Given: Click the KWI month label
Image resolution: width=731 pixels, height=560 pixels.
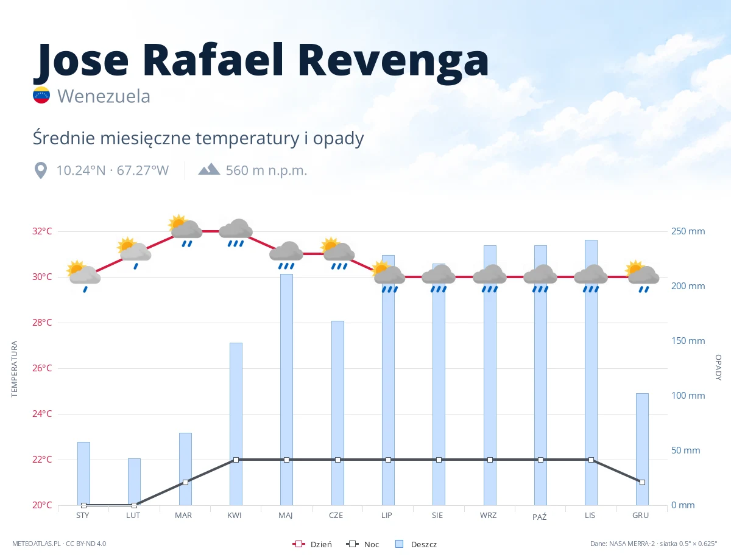Looking at the screenshot, I should tap(235, 515).
